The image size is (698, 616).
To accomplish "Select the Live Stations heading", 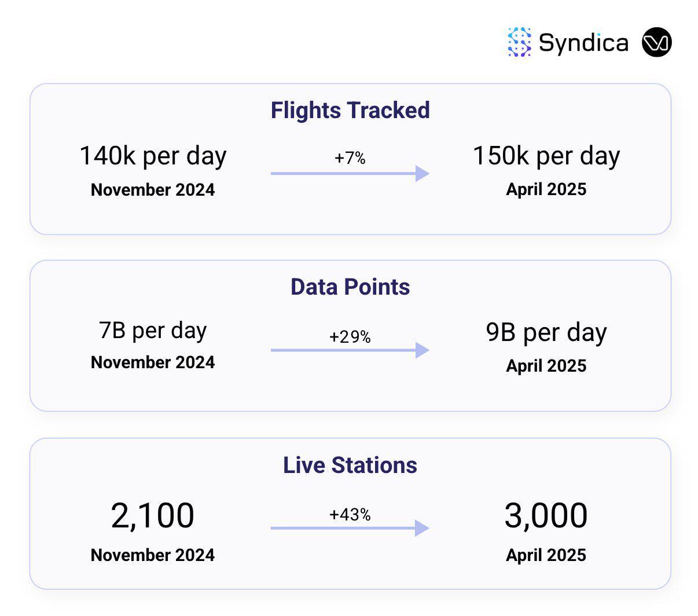I will click(350, 465).
